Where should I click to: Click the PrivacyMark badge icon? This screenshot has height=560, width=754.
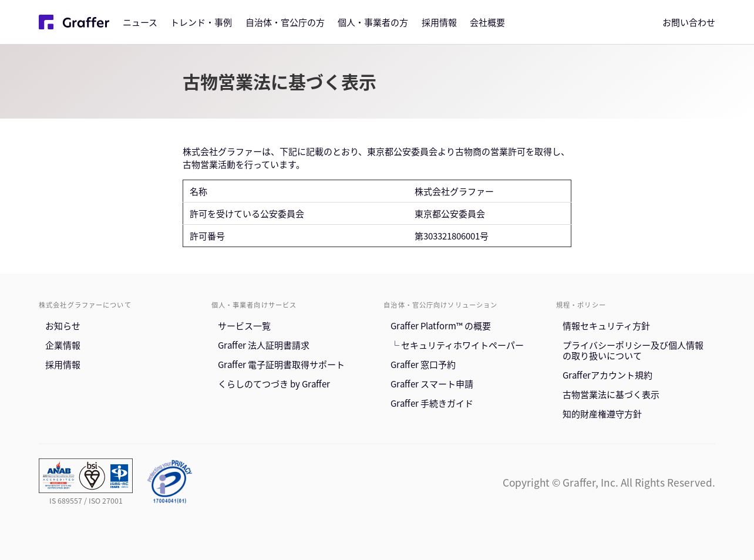click(x=169, y=481)
